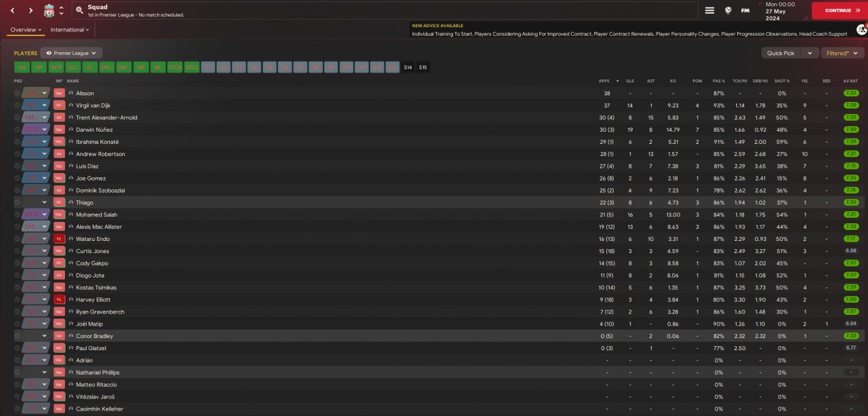Toggle the picked circle for Nathaniel Phillips
The width and height of the screenshot is (868, 416).
point(17,373)
